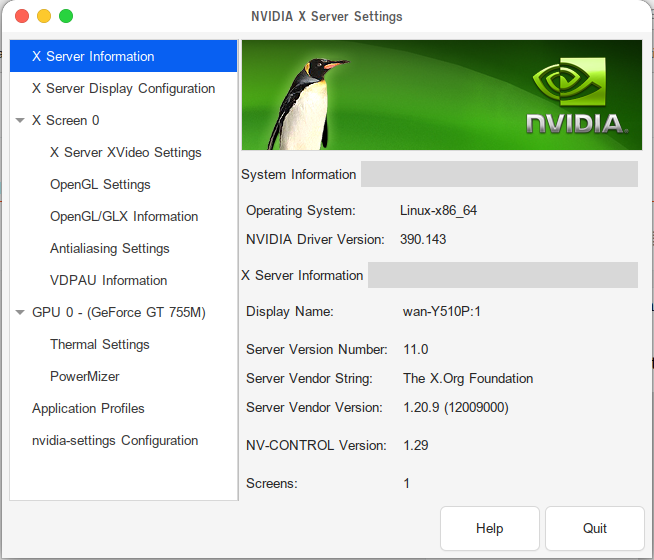Viewport: 654px width, 560px height.
Task: Collapse the GPU 0 GeForce GT 755M arrow
Action: point(20,312)
